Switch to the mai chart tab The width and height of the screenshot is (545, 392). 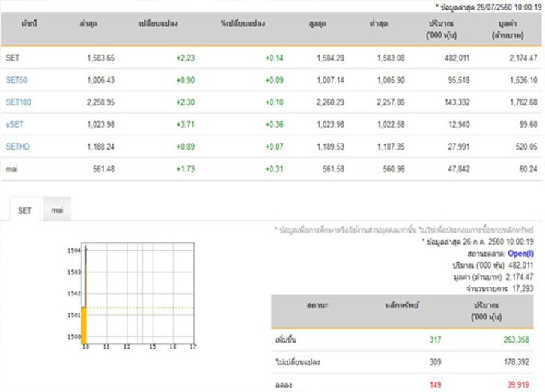point(57,210)
